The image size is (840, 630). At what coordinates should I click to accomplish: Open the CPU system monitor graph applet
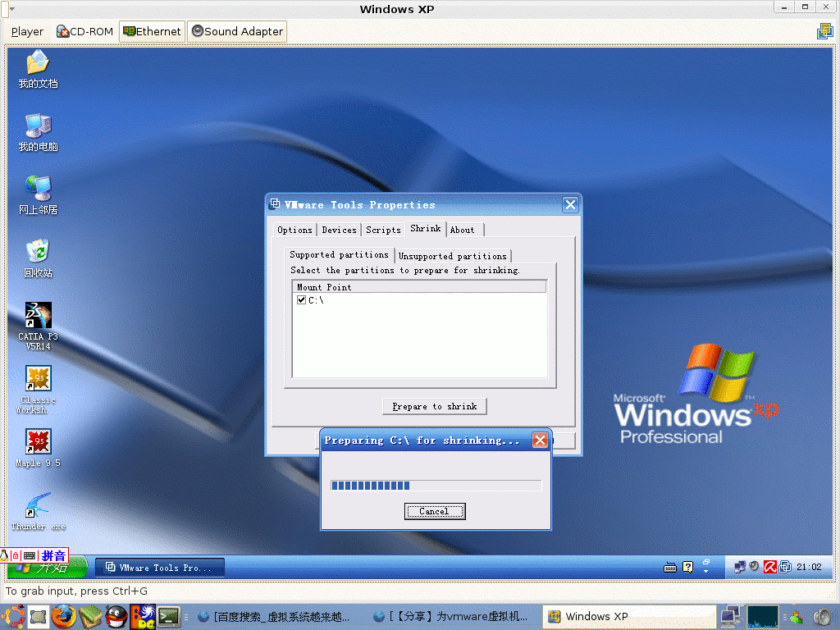[763, 617]
